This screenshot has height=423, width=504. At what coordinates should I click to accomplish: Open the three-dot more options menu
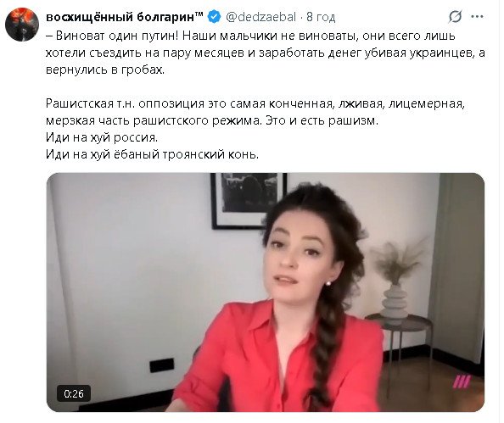tap(477, 17)
